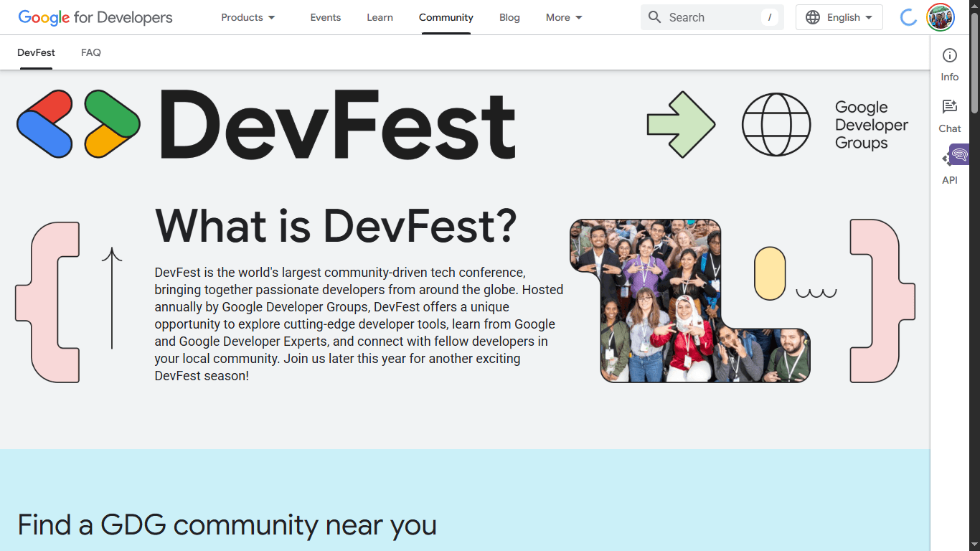Open the Info side panel

click(x=949, y=65)
